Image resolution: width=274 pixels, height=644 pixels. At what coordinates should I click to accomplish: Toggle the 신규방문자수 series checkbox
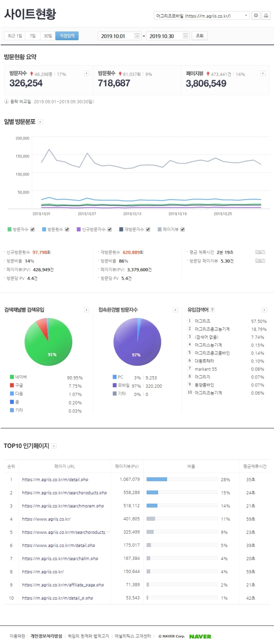[109, 229]
